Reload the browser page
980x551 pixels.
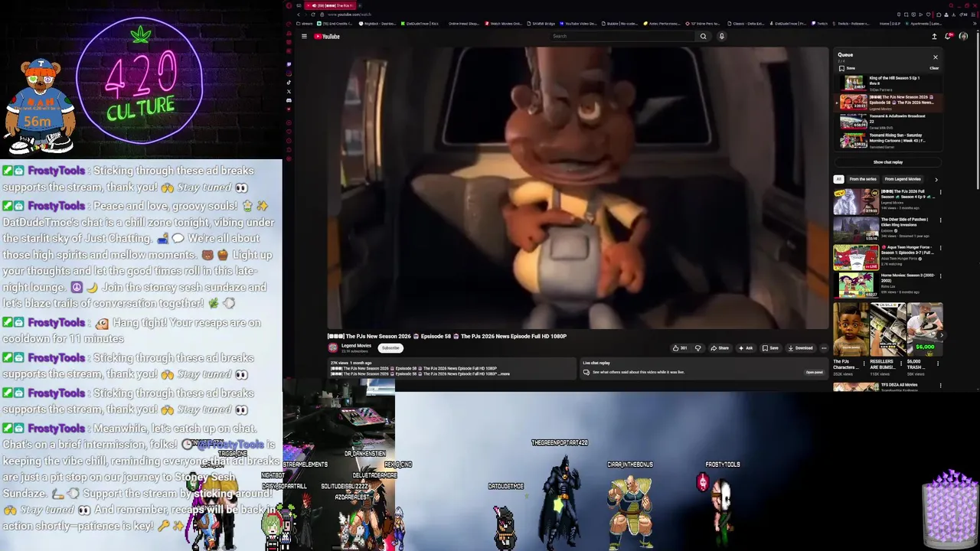[x=312, y=15]
